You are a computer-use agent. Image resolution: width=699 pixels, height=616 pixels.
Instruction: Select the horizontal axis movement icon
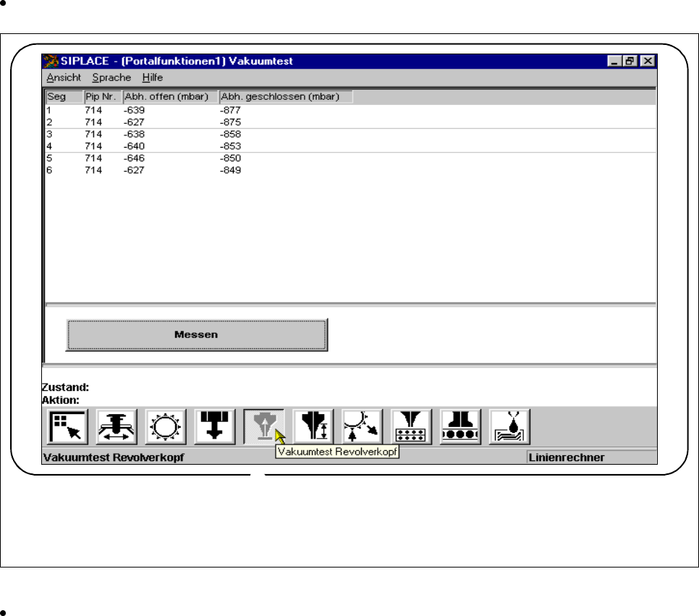117,426
